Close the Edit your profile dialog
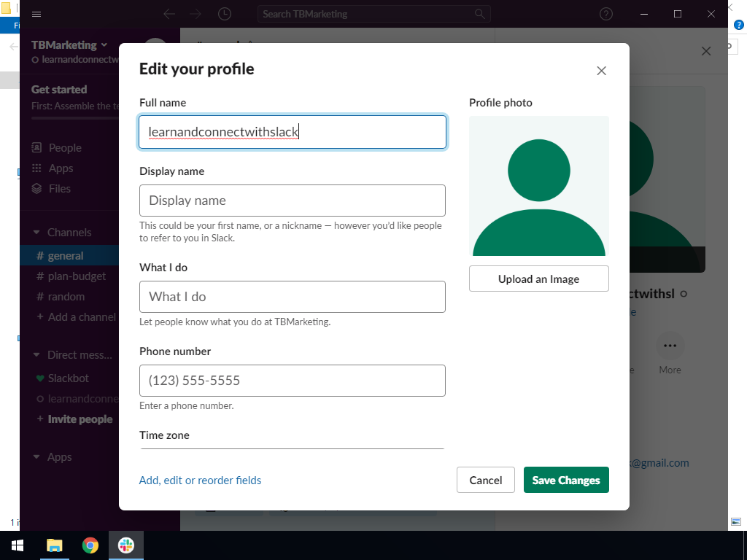The height and width of the screenshot is (560, 747). click(601, 71)
